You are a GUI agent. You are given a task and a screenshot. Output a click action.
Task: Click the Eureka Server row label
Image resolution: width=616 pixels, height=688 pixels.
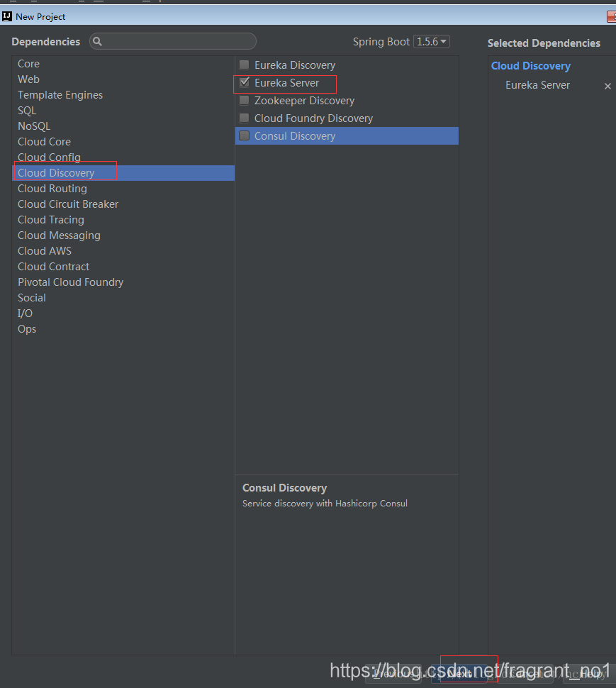[x=287, y=83]
